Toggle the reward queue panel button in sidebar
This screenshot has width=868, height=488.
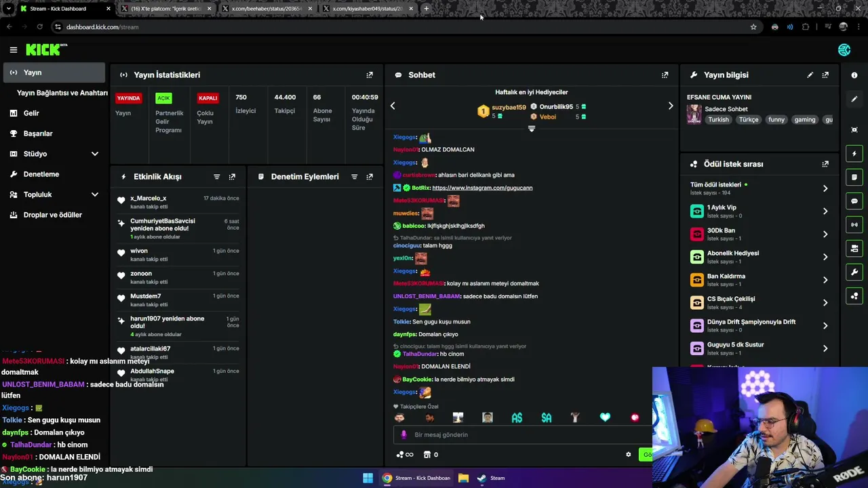point(854,296)
